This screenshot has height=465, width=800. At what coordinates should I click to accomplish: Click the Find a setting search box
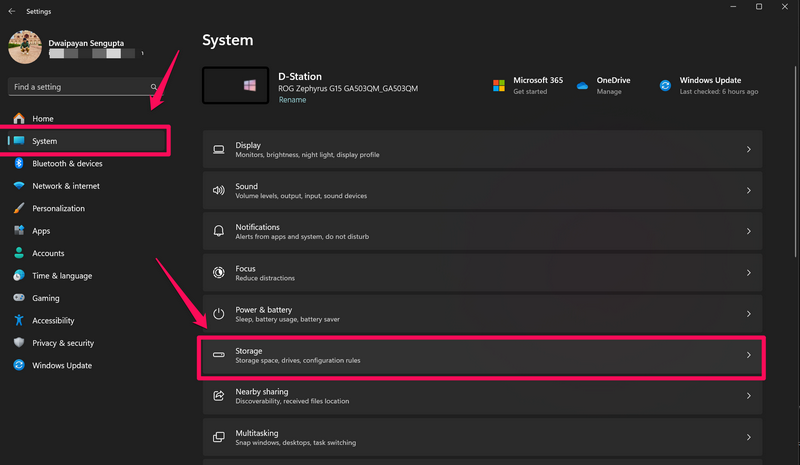point(78,87)
